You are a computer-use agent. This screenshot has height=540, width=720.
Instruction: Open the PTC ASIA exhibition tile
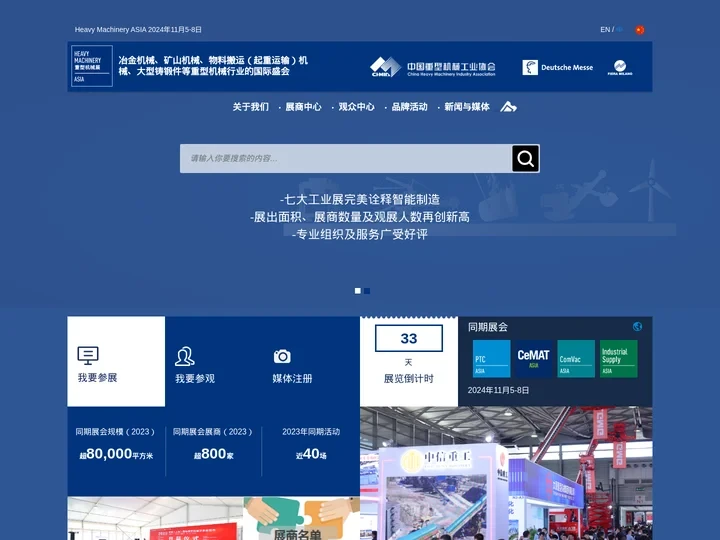click(x=491, y=359)
